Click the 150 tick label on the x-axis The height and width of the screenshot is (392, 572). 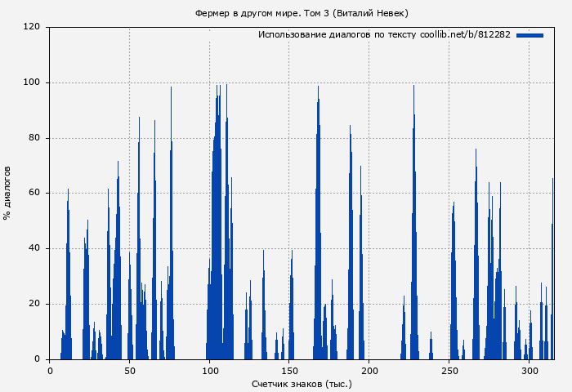tap(289, 371)
